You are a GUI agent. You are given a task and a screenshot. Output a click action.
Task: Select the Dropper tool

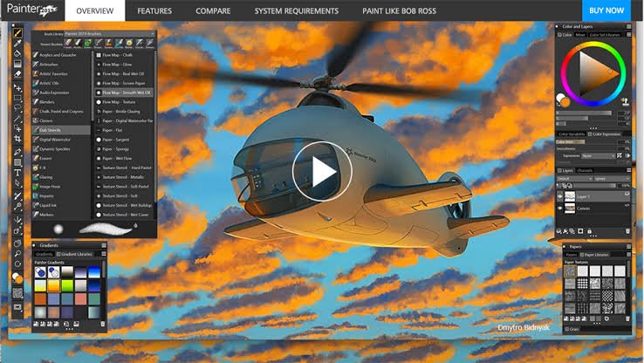17,43
